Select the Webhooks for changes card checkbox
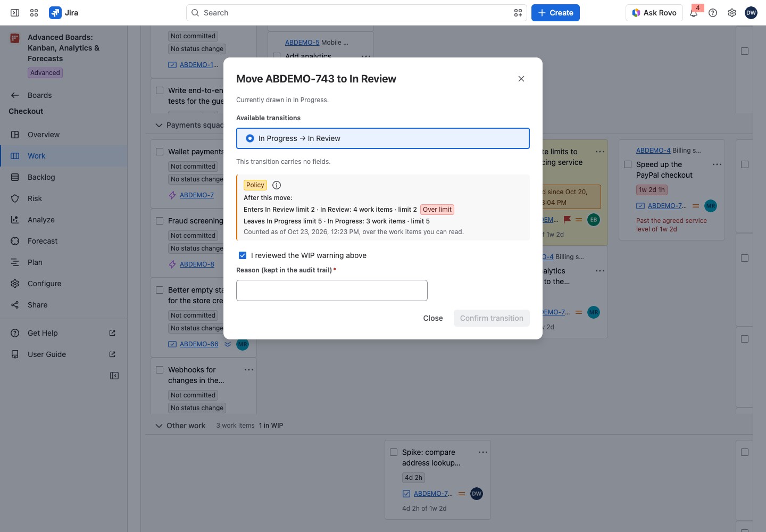This screenshot has height=532, width=766. pyautogui.click(x=160, y=370)
